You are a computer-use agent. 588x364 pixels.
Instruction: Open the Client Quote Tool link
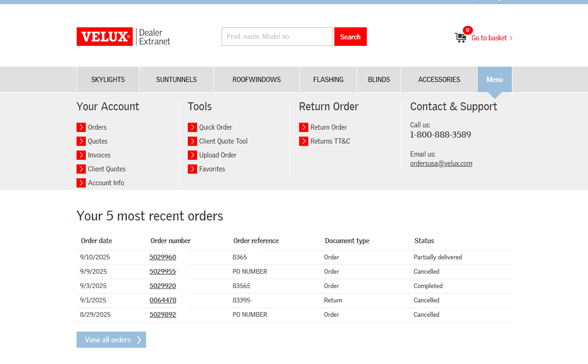224,141
